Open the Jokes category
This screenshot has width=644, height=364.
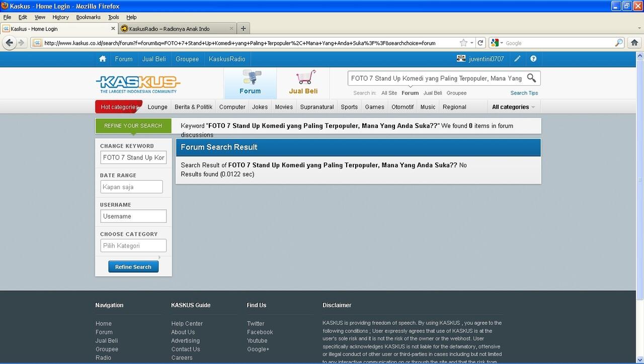[x=260, y=107]
